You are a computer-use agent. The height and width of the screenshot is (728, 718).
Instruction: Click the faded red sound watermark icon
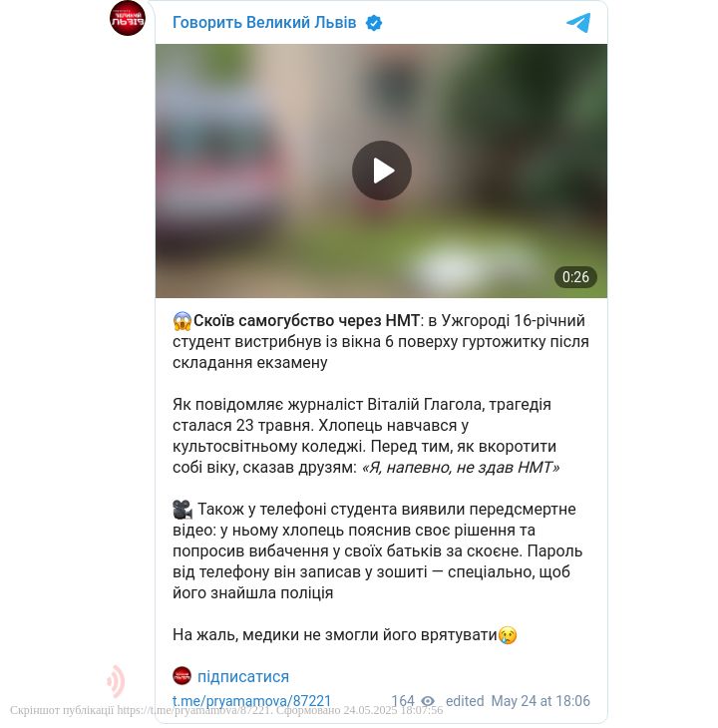point(116,681)
